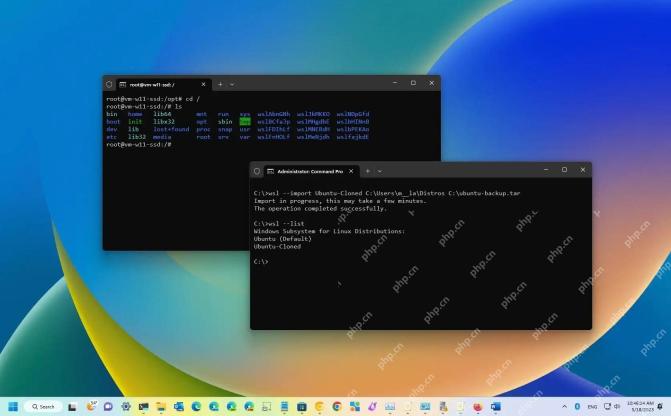671x416 pixels.
Task: Launch Google Chrome from the taskbar
Action: point(337,406)
